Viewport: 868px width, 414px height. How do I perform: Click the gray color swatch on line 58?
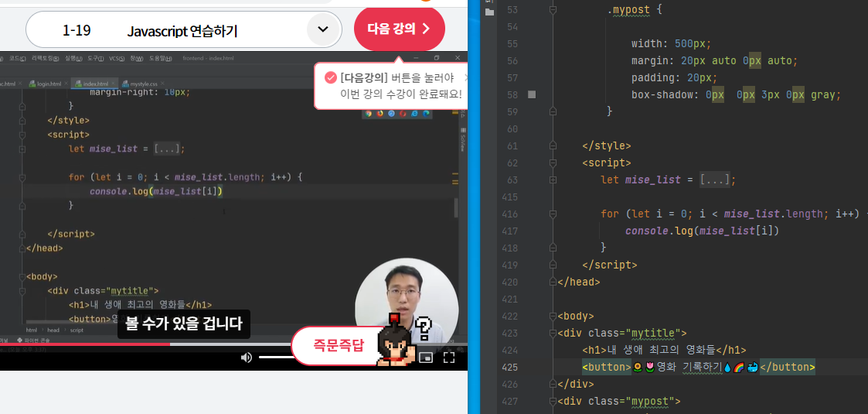(x=532, y=94)
